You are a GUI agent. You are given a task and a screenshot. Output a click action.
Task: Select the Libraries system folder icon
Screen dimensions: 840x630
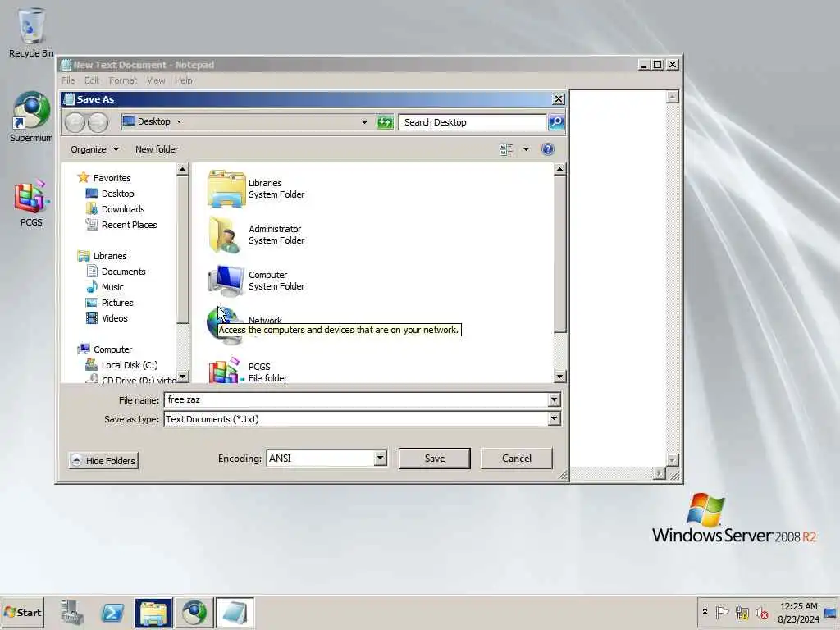click(x=226, y=189)
